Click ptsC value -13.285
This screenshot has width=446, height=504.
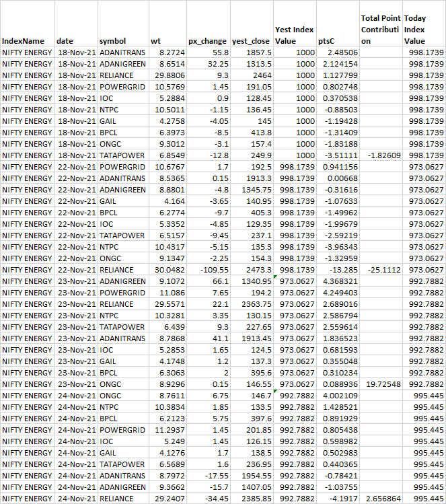coord(344,270)
